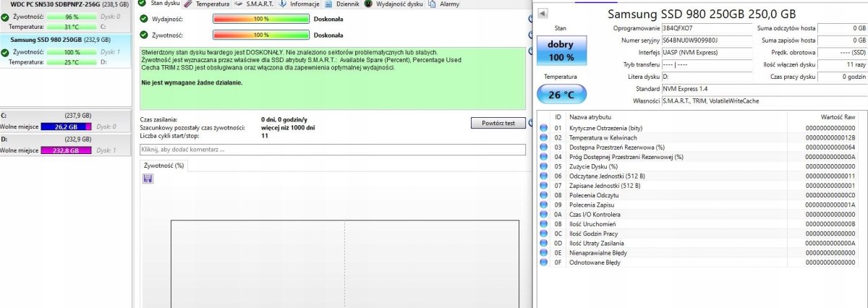Click the previous-disk arrow in CrystalDiskInfo

point(542,14)
